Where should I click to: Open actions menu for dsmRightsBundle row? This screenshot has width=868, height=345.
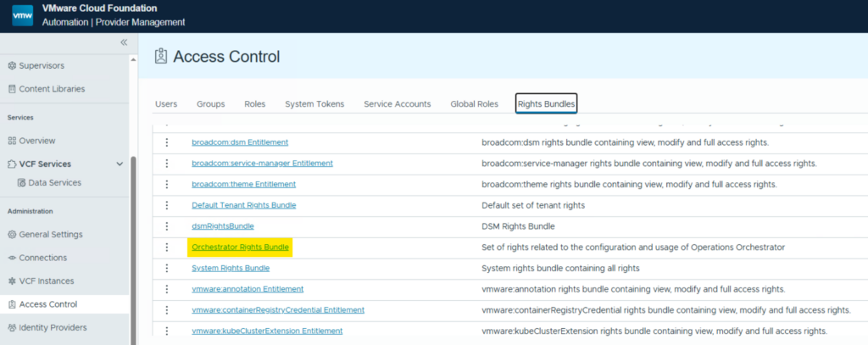pos(167,226)
